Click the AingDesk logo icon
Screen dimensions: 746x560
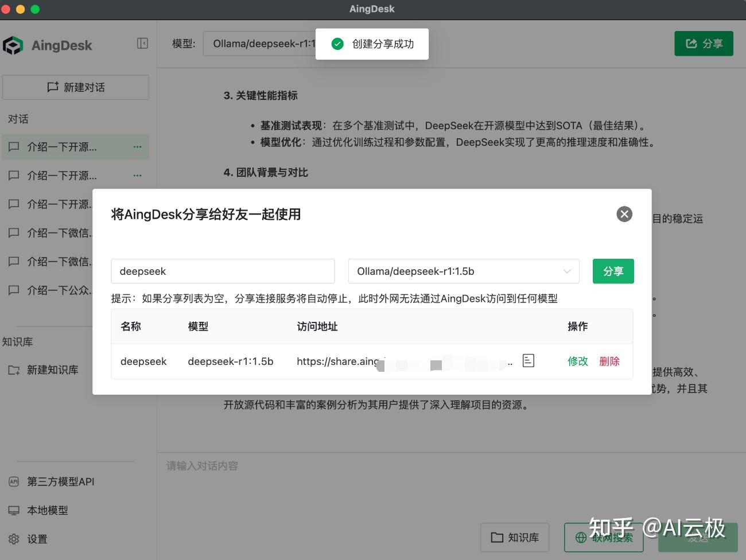[x=14, y=45]
